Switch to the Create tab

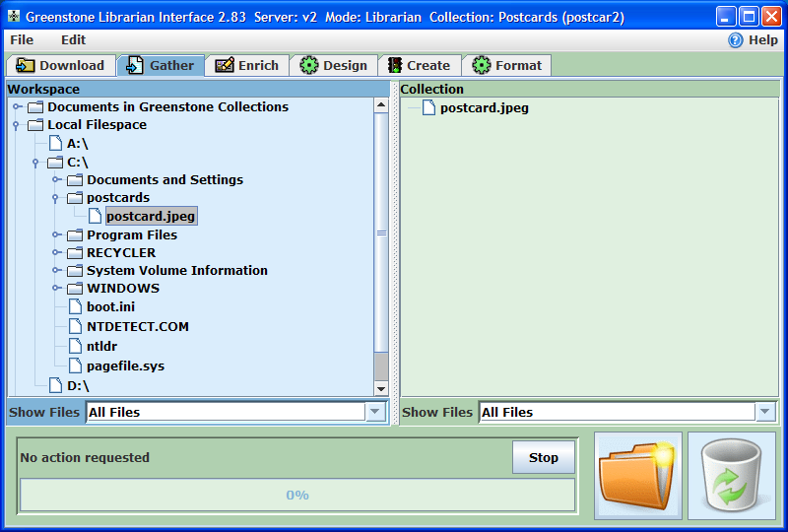pyautogui.click(x=418, y=65)
